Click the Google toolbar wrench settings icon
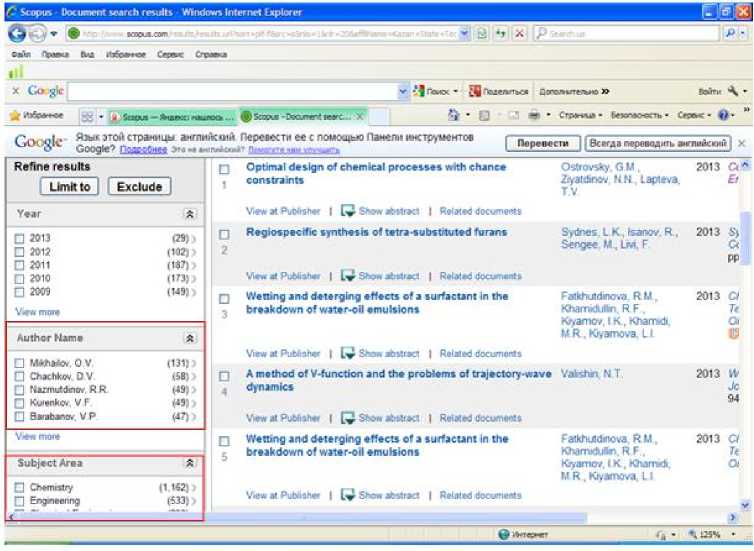The image size is (754, 551). [x=733, y=91]
